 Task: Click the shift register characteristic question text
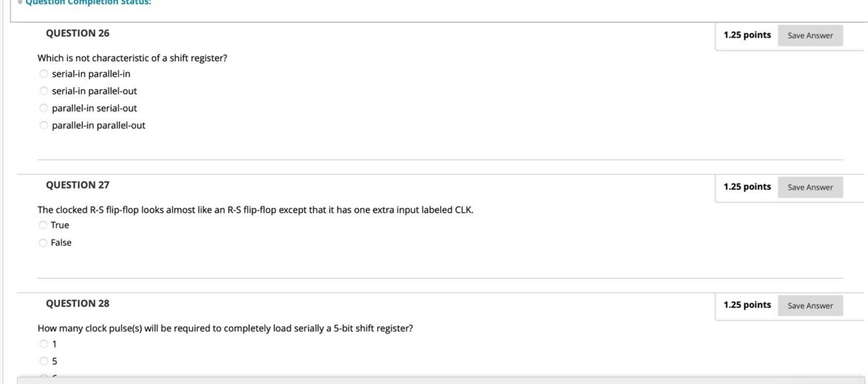[132, 58]
